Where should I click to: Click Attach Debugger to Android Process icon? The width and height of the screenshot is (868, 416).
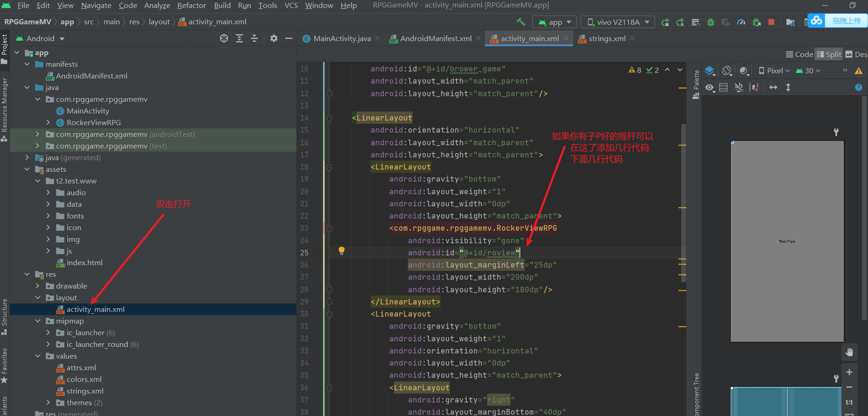tap(756, 22)
